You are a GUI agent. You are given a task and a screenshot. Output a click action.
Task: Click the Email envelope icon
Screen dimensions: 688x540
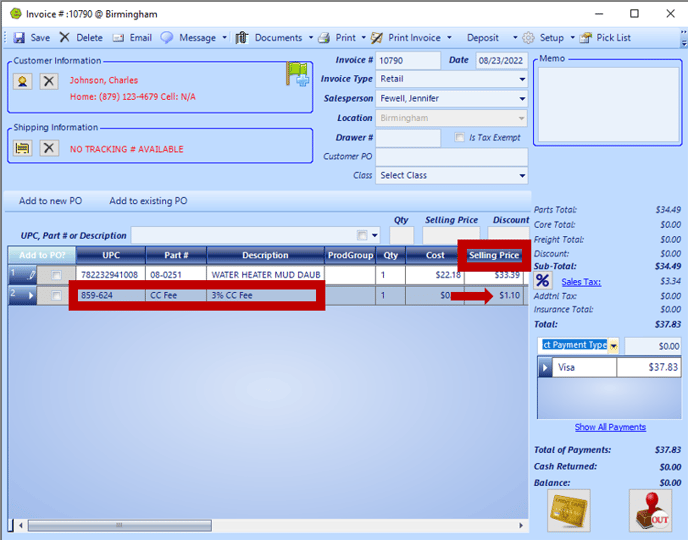(118, 38)
